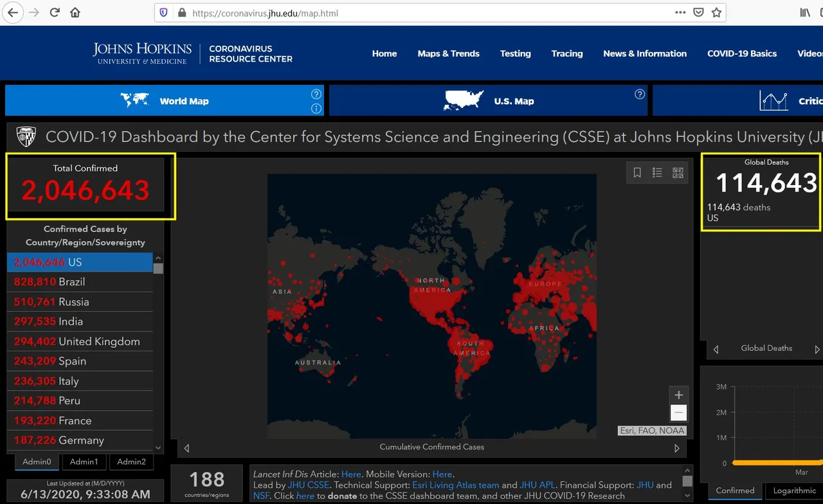Open the Testing menu item

click(516, 53)
